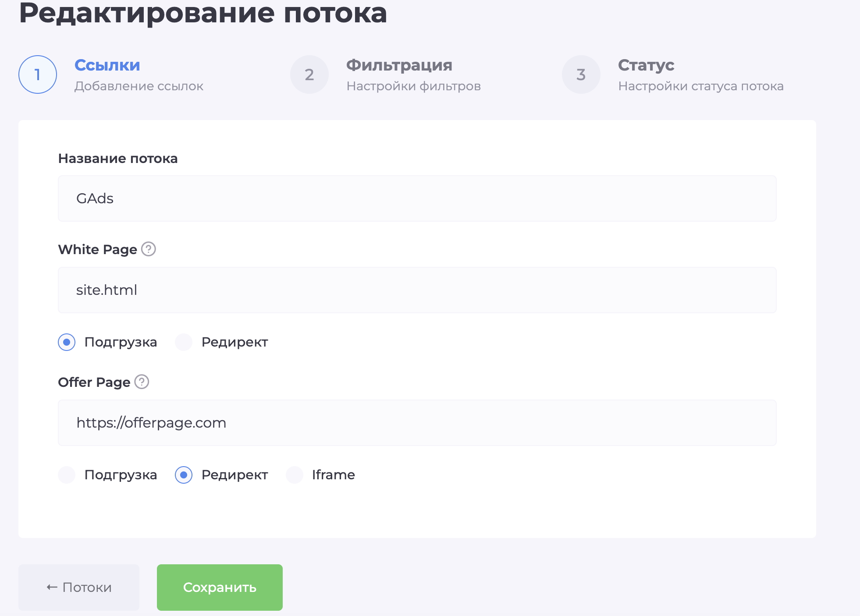Click the Offer Page URL field
860x616 pixels.
point(417,423)
